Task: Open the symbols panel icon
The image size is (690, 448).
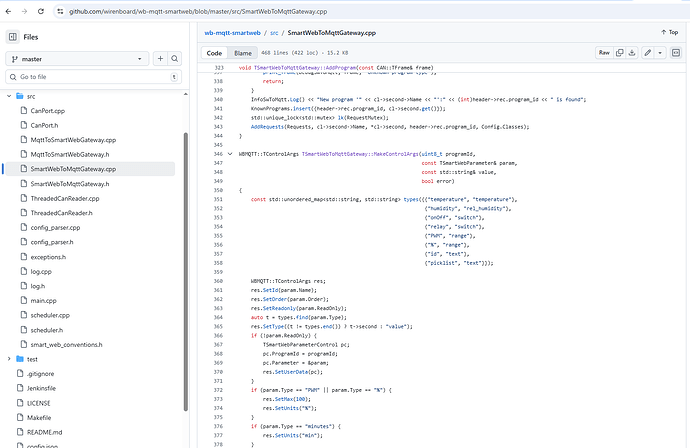Action: (x=676, y=53)
